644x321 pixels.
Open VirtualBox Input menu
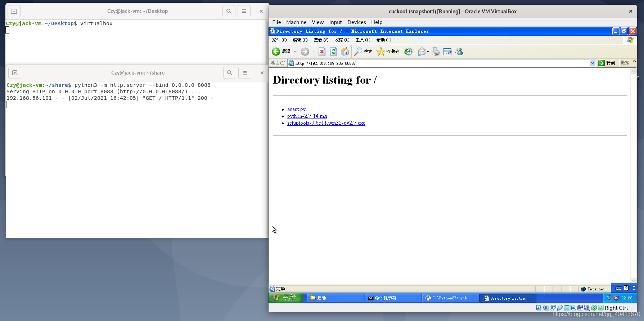coord(335,22)
